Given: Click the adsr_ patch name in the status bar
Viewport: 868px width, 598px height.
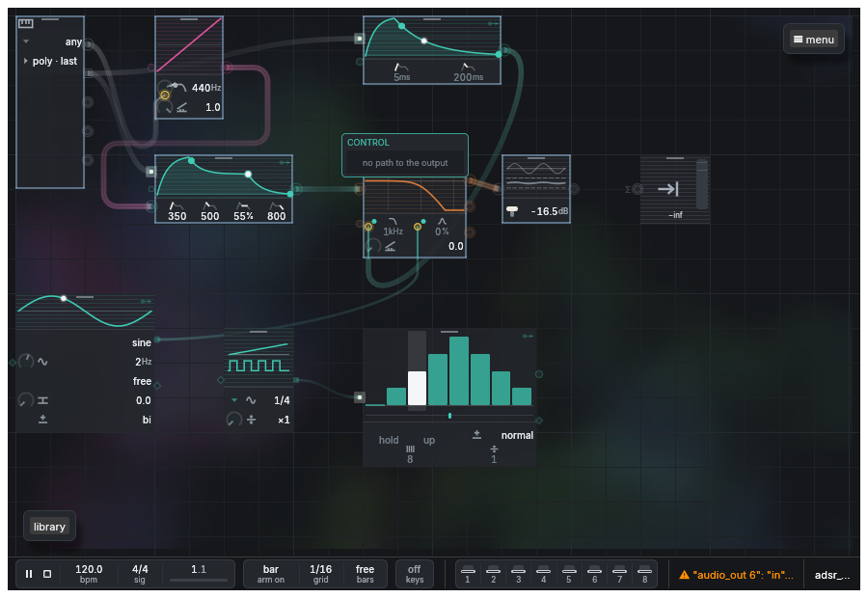Looking at the screenshot, I should pos(832,575).
